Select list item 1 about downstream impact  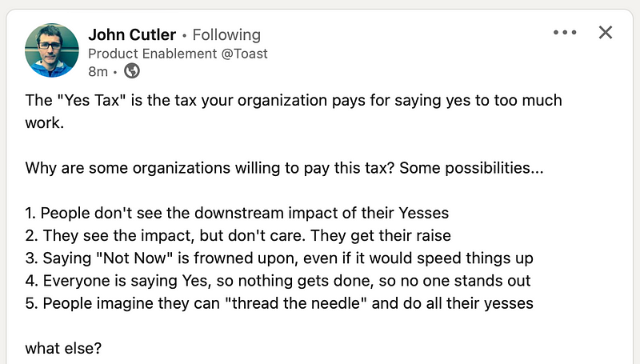(237, 213)
